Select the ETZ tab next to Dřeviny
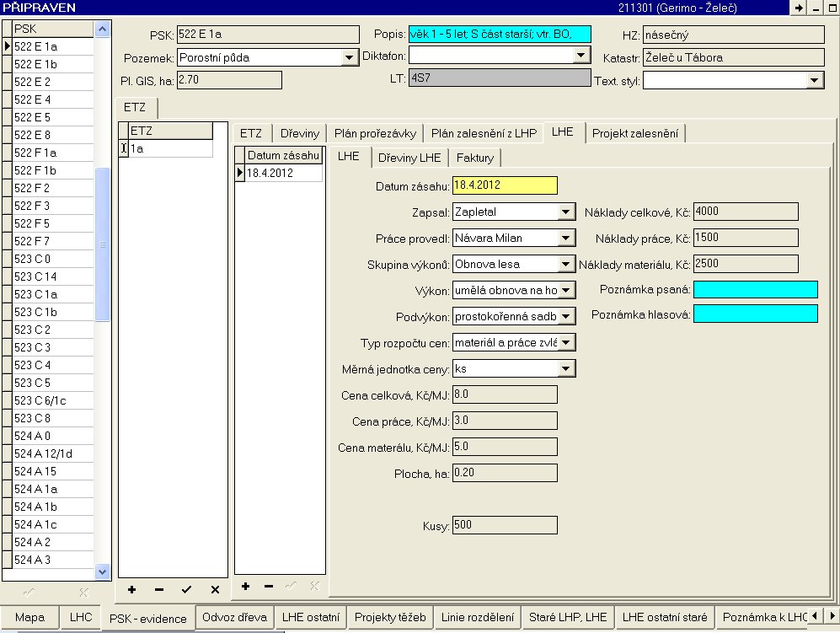This screenshot has height=633, width=840. 251,133
